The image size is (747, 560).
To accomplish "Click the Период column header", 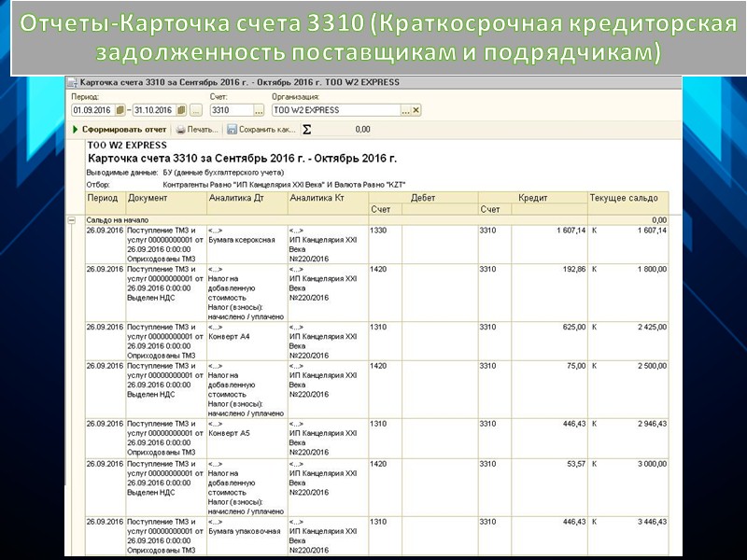I will click(x=106, y=203).
